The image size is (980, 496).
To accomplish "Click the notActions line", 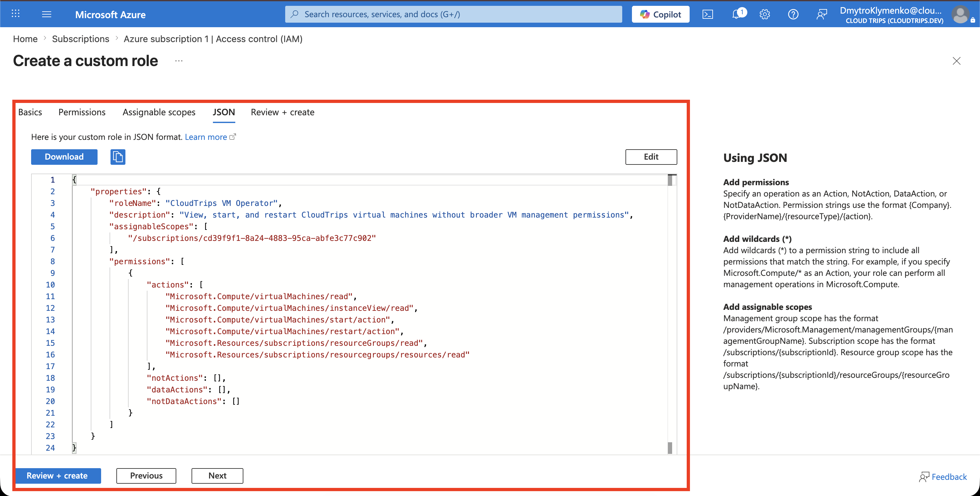I will tap(186, 378).
